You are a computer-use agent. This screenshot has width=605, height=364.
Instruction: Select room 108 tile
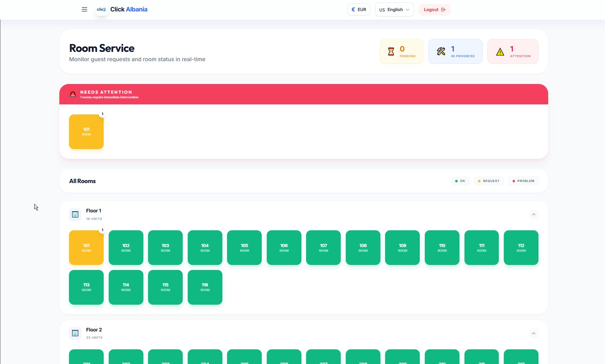363,248
